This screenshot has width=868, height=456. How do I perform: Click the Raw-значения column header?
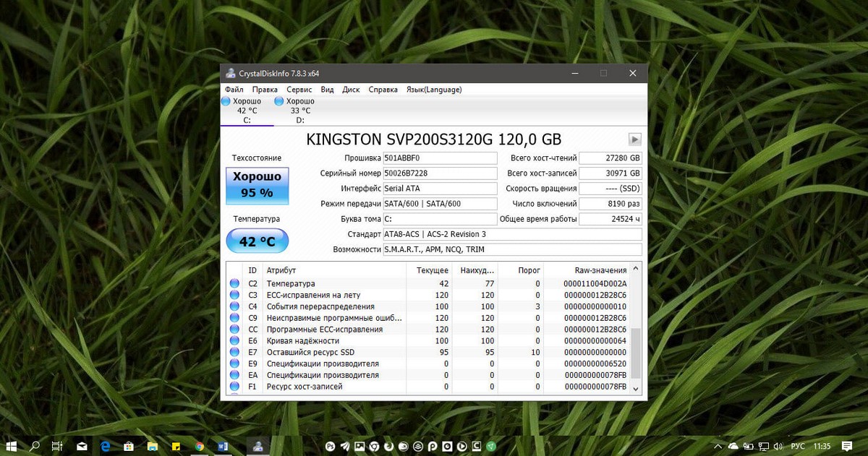[587, 270]
